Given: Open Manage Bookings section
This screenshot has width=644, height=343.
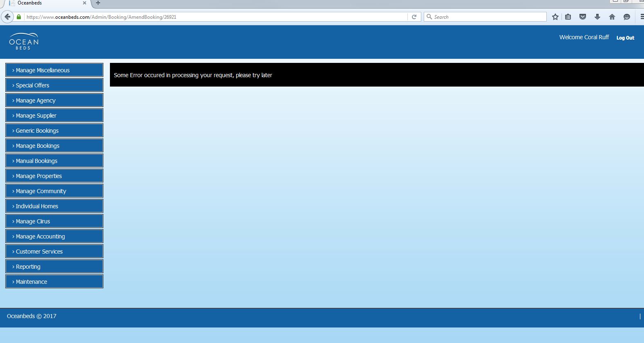Looking at the screenshot, I should pos(54,145).
